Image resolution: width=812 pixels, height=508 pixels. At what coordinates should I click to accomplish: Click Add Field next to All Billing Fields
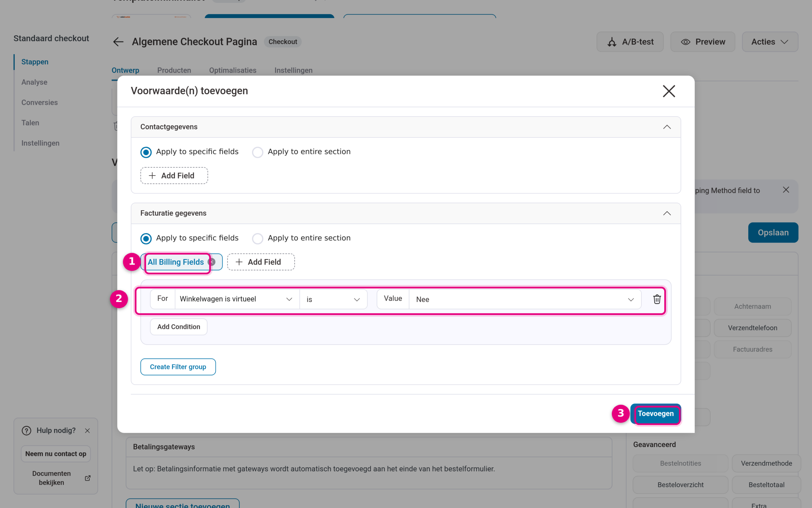[261, 262]
